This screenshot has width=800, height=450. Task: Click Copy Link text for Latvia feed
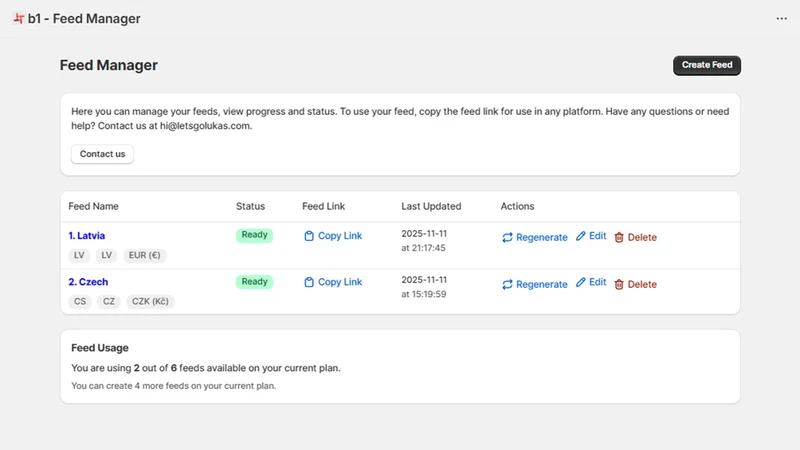pyautogui.click(x=340, y=236)
